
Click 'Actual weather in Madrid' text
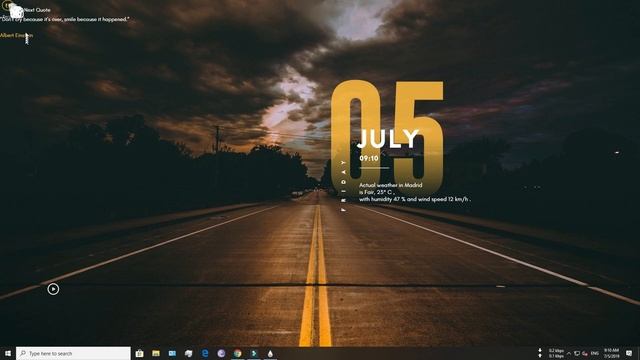click(x=391, y=185)
